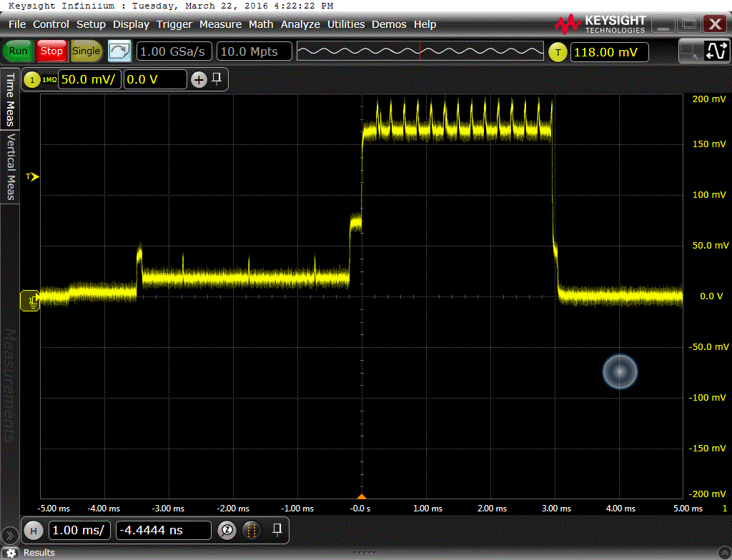Click the dotted markers icon beside zoom
The image size is (732, 560).
point(250,530)
